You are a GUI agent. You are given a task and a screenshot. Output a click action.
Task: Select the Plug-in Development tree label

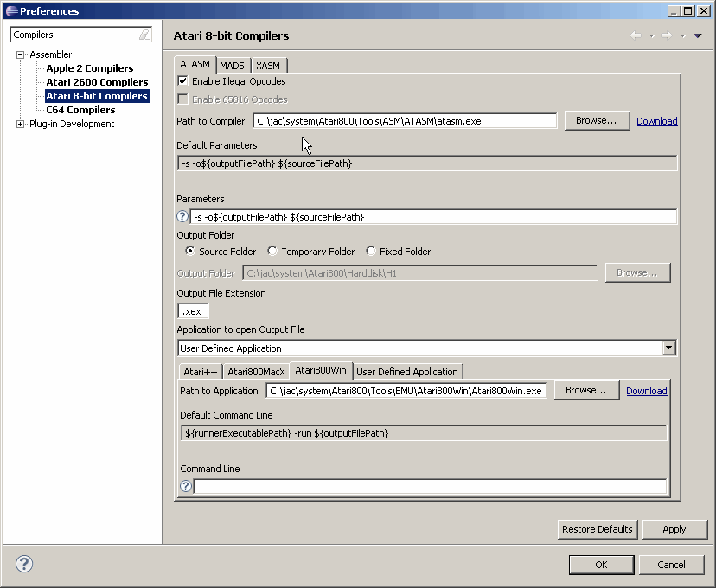click(x=72, y=124)
